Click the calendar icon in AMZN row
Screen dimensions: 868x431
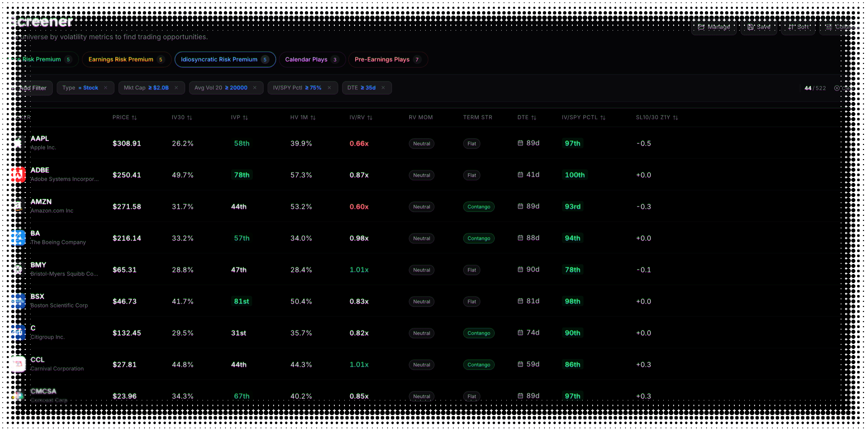520,206
